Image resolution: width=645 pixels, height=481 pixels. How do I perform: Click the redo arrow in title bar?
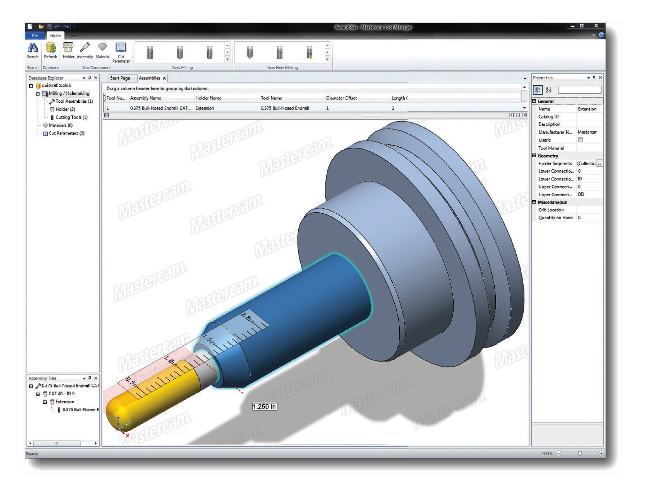click(x=66, y=27)
